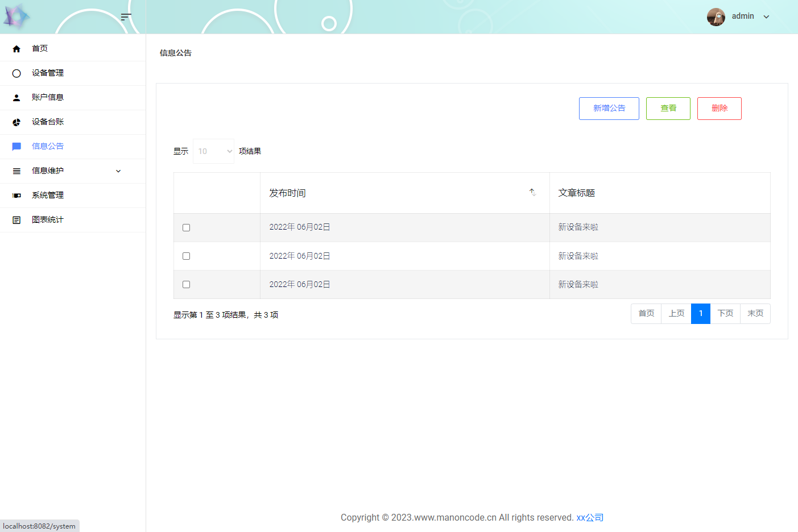Click the 信息公告 page heading

176,53
